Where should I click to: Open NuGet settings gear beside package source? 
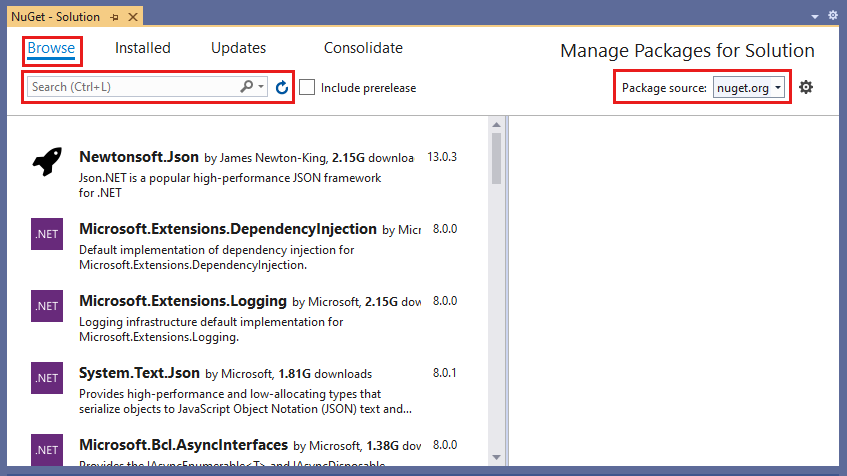point(806,87)
